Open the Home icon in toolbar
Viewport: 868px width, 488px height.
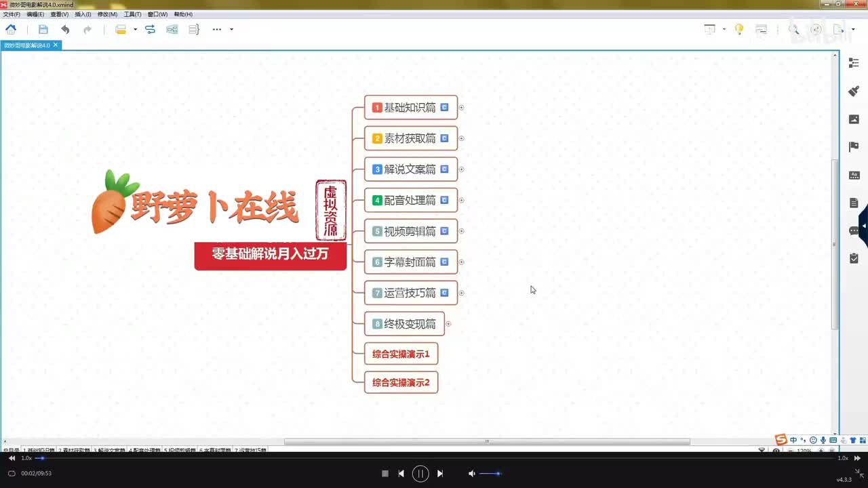[x=11, y=29]
